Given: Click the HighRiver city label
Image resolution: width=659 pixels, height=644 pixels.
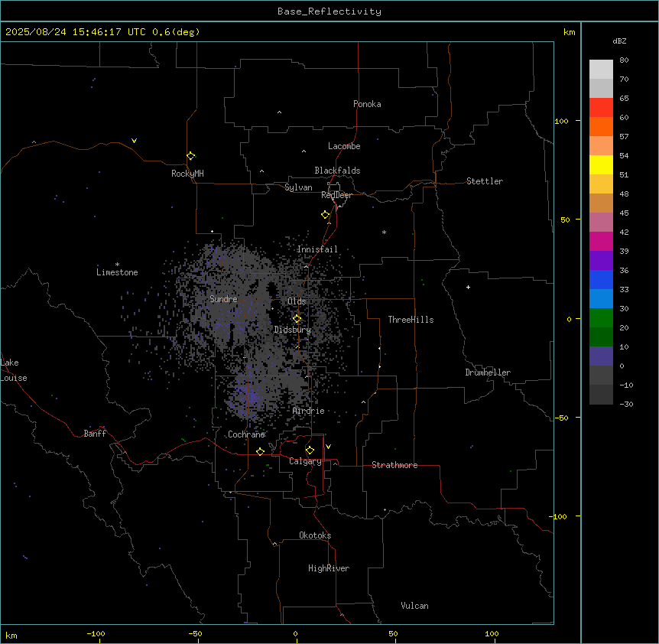Looking at the screenshot, I should click(x=329, y=568).
